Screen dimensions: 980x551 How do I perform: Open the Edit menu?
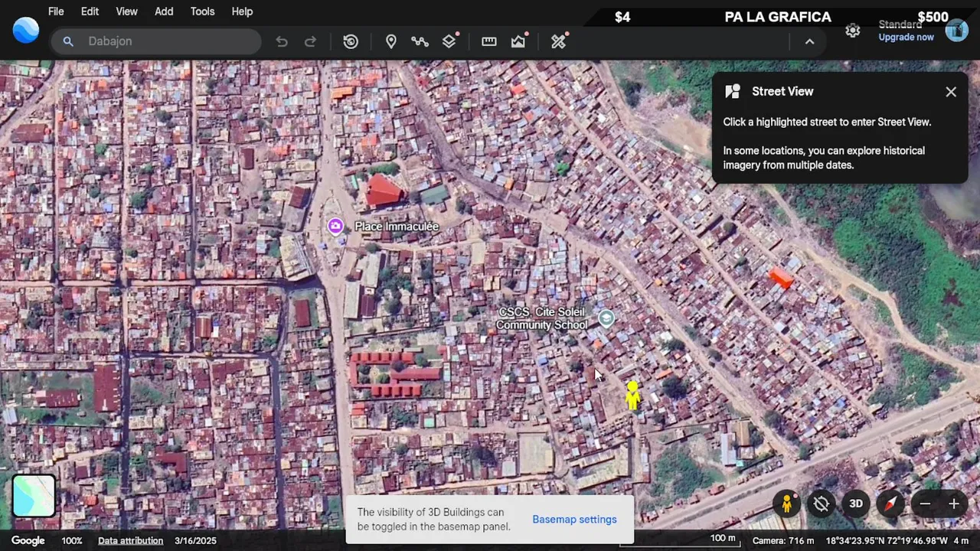click(x=90, y=11)
